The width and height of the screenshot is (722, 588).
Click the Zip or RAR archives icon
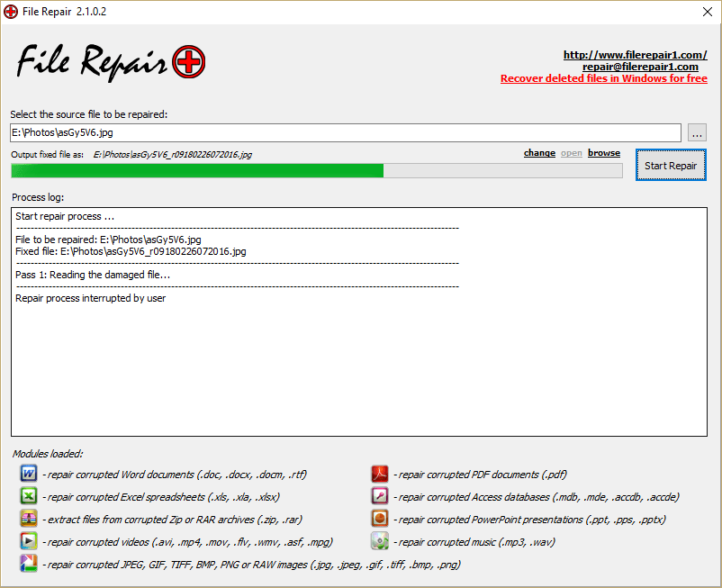[x=29, y=519]
